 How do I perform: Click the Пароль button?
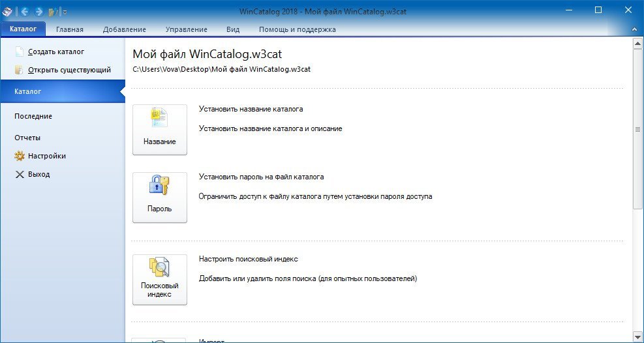click(x=160, y=198)
